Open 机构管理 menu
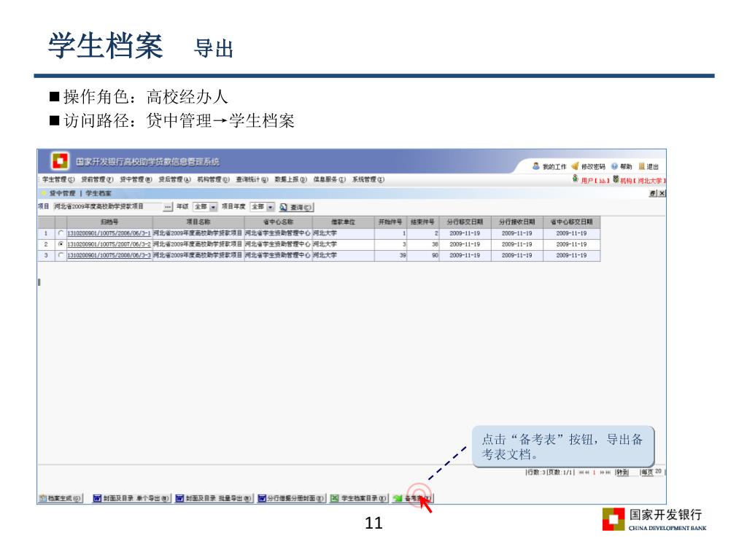 214,179
